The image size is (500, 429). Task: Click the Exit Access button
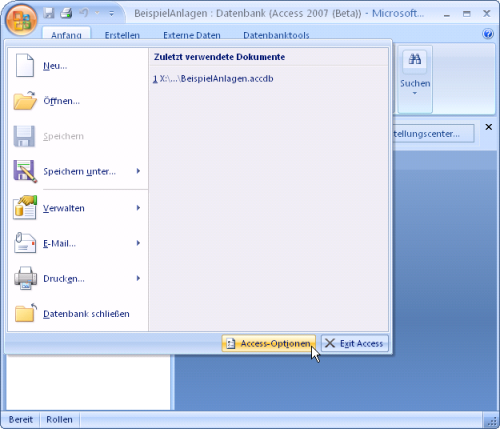[x=355, y=343]
